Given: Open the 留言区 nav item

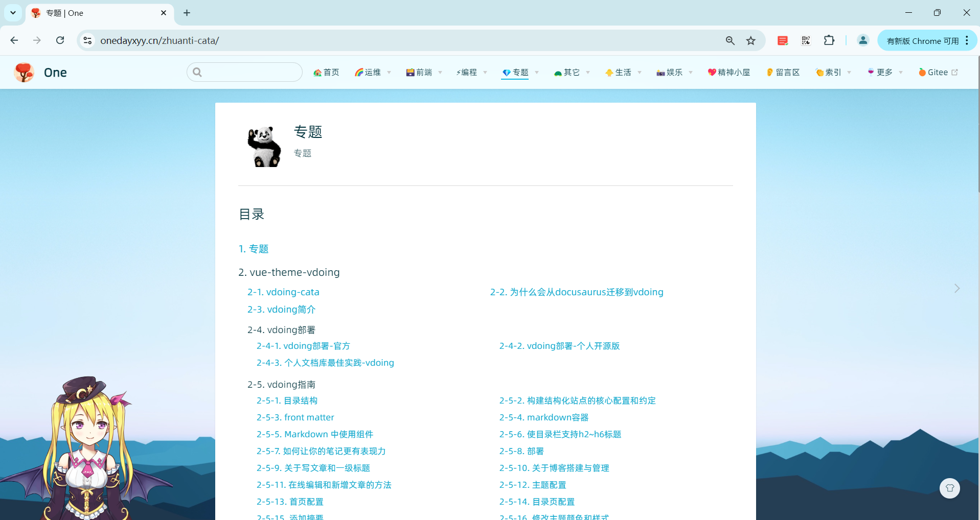Looking at the screenshot, I should 783,73.
